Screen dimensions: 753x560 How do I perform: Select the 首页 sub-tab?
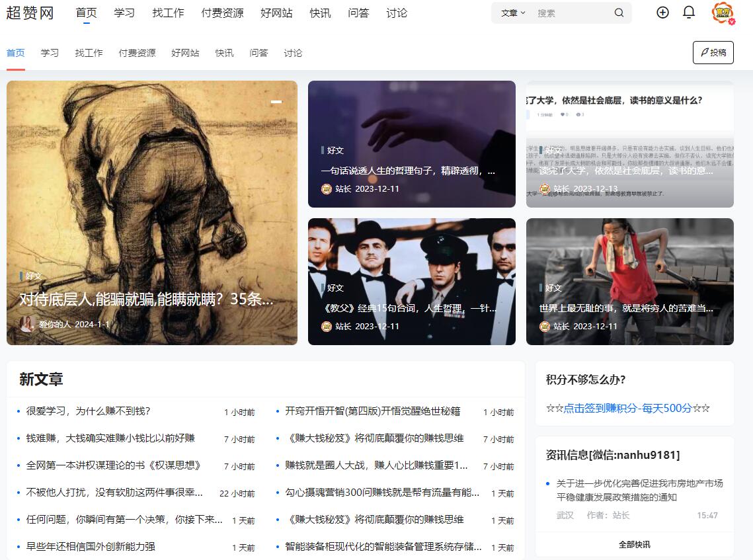click(16, 53)
